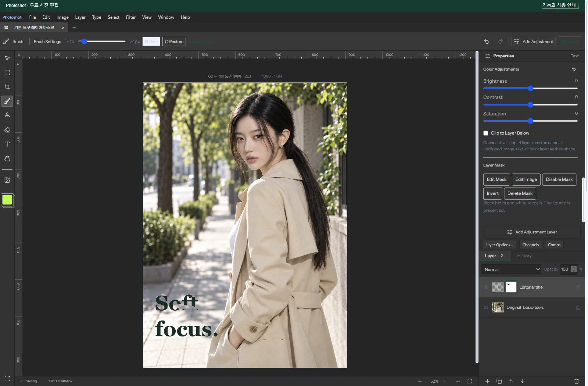Move the layer up
The width and height of the screenshot is (588, 386).
point(511,381)
